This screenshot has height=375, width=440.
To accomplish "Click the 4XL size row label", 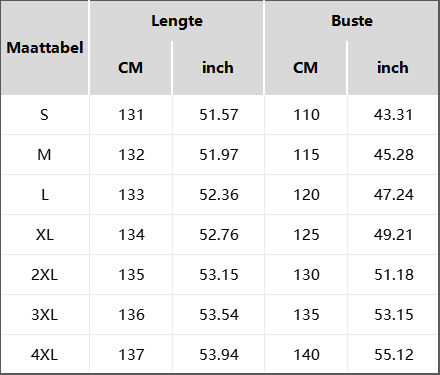I will coord(44,355).
